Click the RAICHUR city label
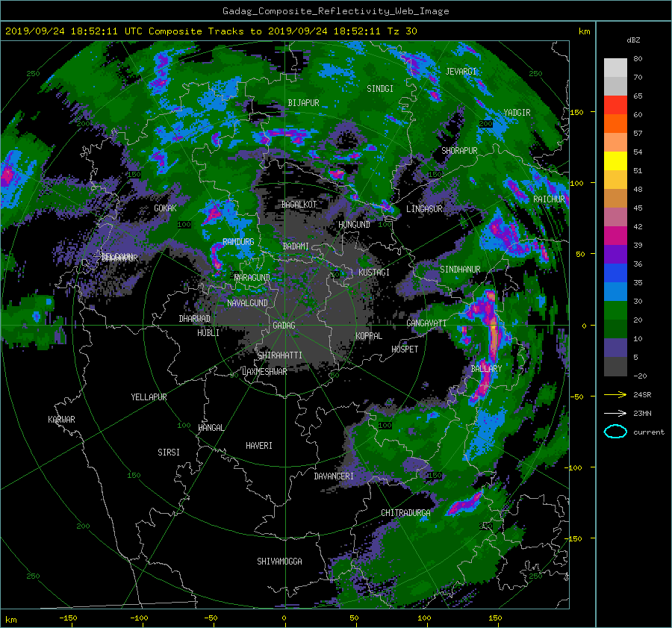The width and height of the screenshot is (672, 628). (x=549, y=199)
